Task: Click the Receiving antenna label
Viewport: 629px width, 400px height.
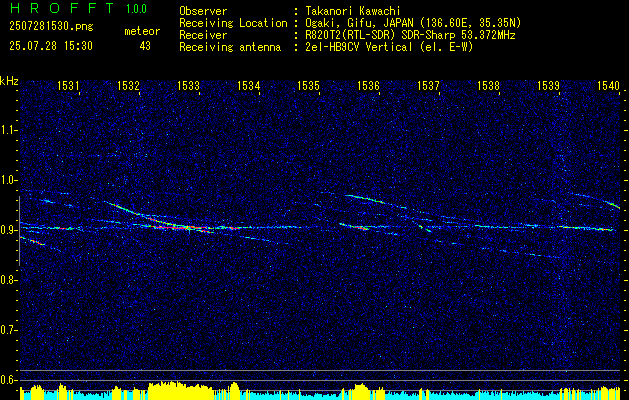Action: click(230, 47)
